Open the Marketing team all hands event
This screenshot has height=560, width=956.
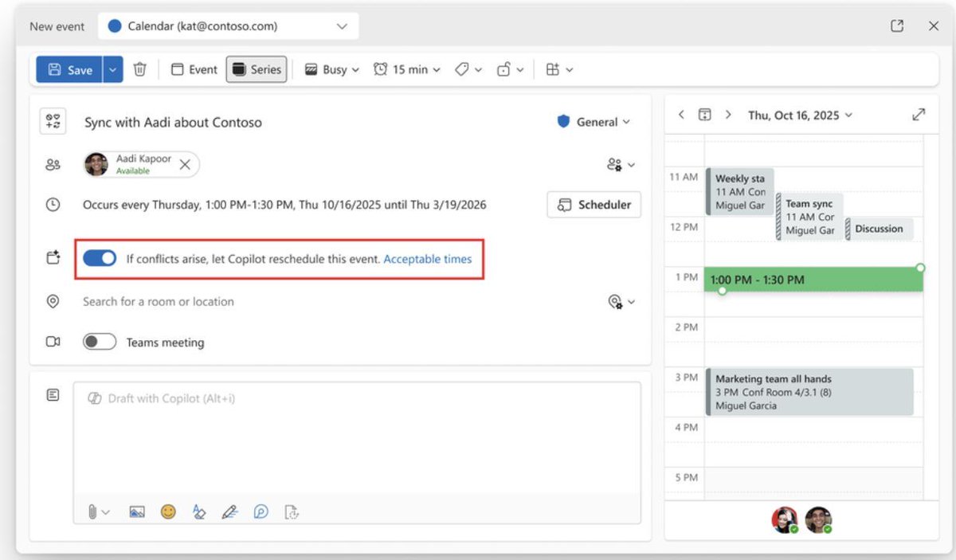tap(809, 392)
